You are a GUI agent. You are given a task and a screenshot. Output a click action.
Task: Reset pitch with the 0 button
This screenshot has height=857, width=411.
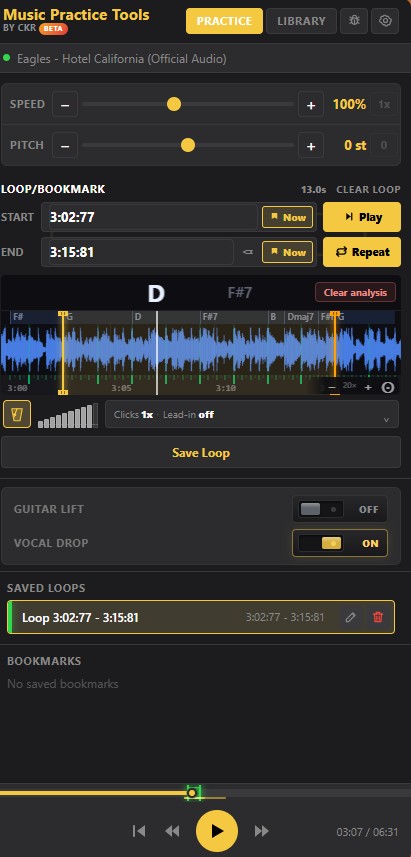coord(384,145)
